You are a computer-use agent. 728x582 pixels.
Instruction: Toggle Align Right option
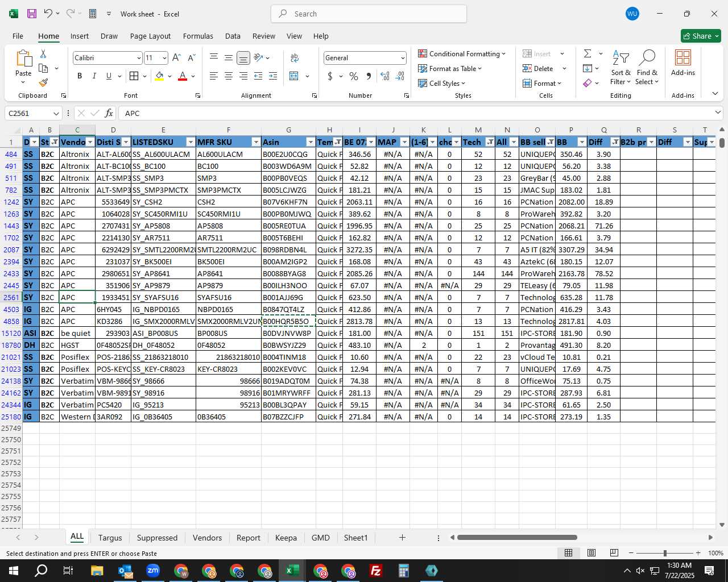243,76
